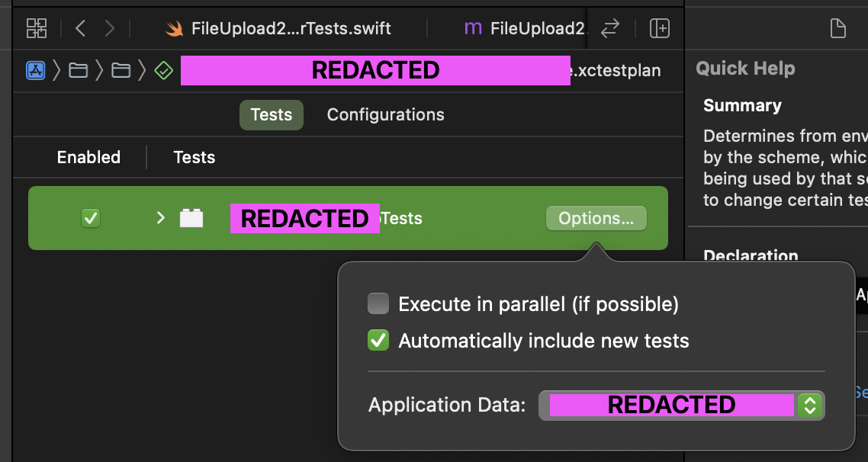This screenshot has width=868, height=462.
Task: Select the first folder in the jump bar
Action: point(78,70)
